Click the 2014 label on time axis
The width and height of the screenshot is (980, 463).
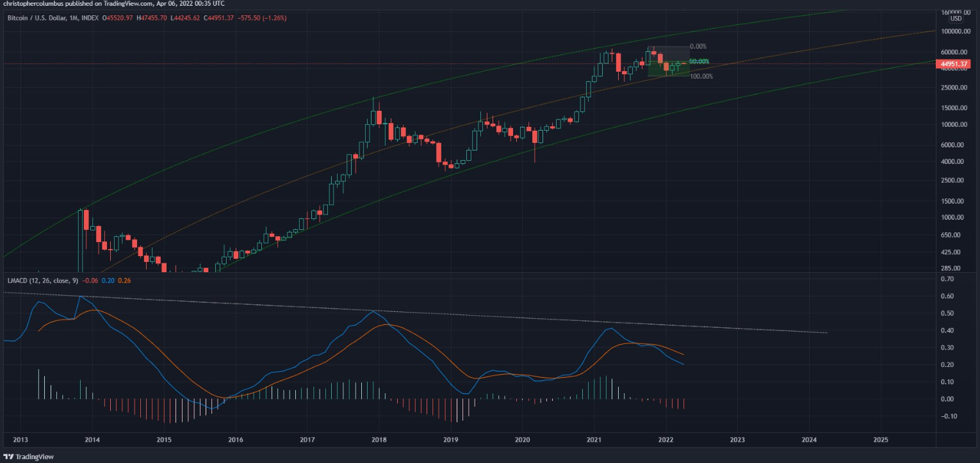coord(92,440)
